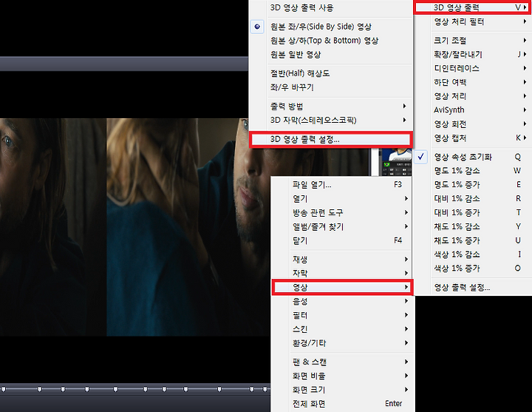This screenshot has width=532, height=412.
Task: Expand 필터 submenu
Action: tap(343, 315)
